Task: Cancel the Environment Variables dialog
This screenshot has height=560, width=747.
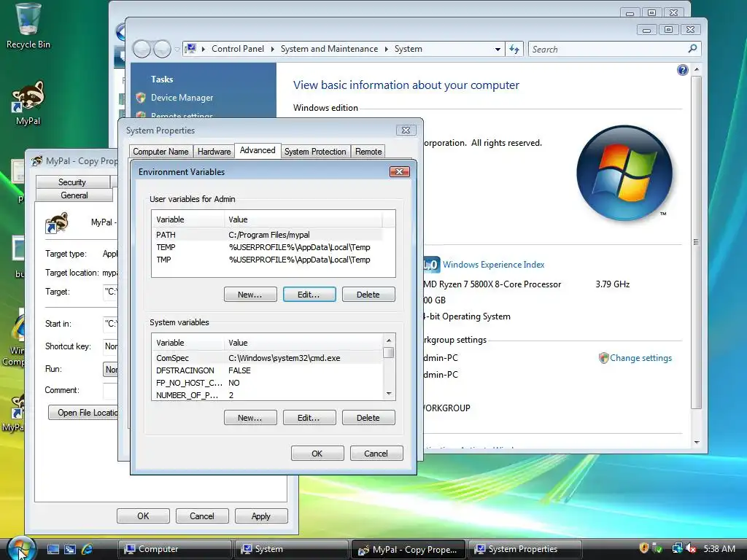Action: click(x=376, y=454)
